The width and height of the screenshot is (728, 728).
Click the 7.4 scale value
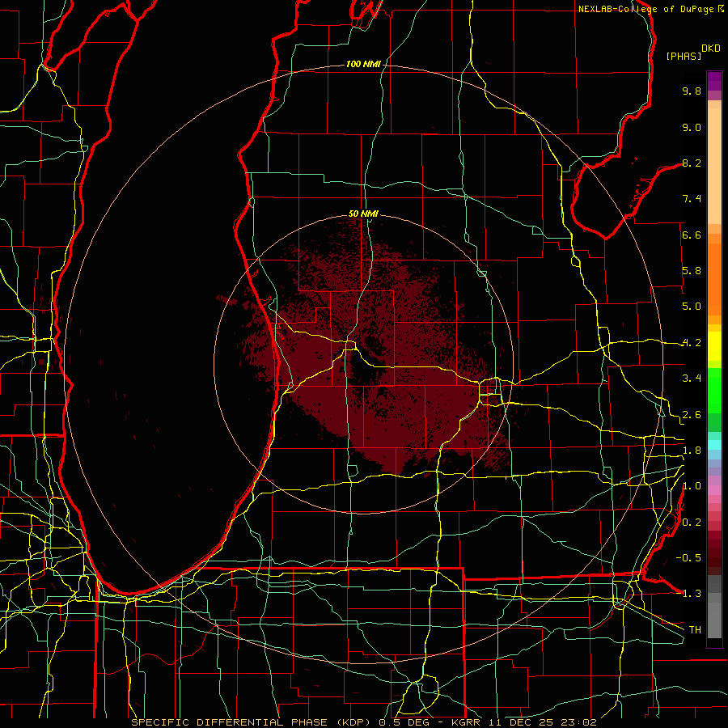[x=692, y=199]
